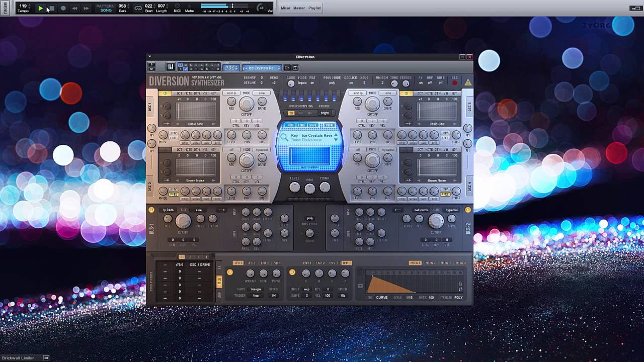The width and height of the screenshot is (644, 362).
Task: Toggle the AMP envelope power button
Action: 292,272
